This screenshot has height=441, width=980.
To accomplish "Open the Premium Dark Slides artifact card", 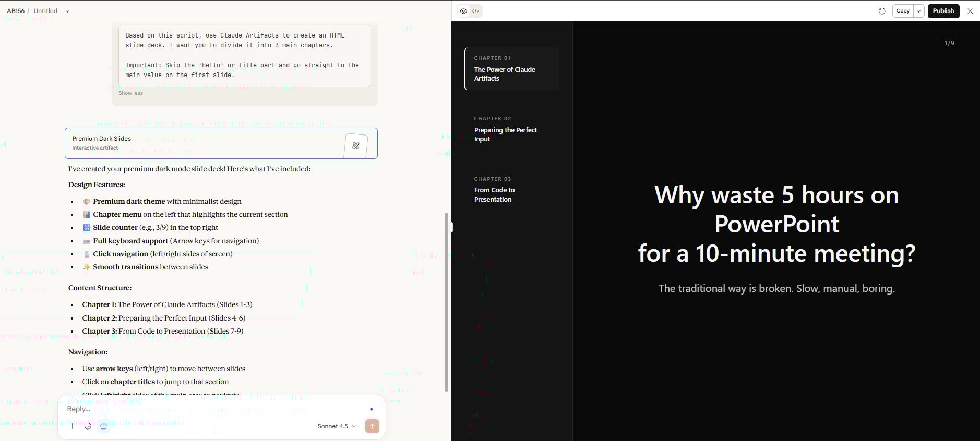I will 204,143.
